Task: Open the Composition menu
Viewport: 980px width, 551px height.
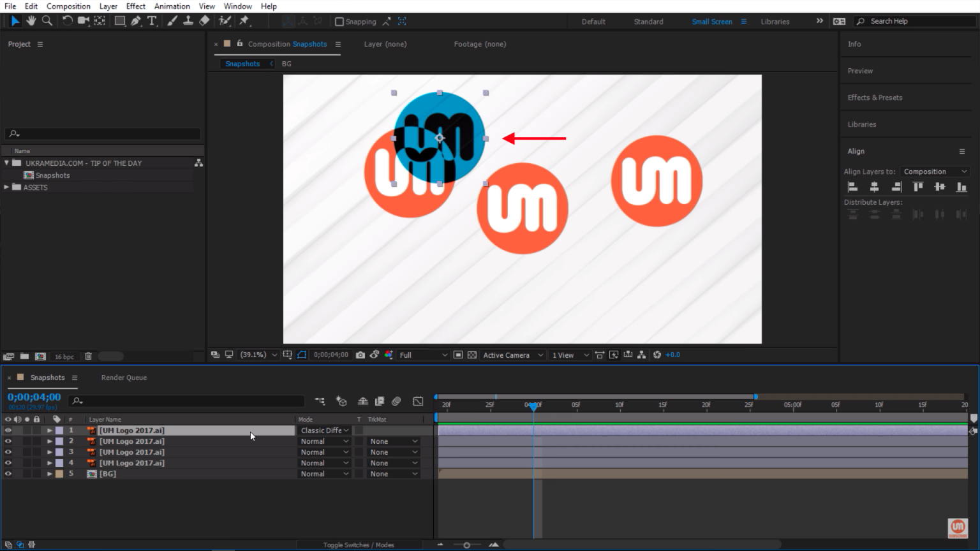Action: point(68,6)
